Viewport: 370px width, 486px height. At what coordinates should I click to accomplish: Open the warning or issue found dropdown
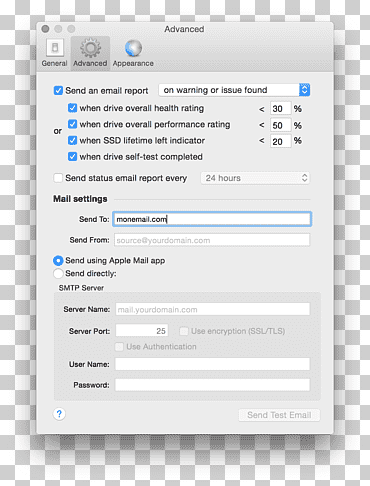click(x=234, y=90)
